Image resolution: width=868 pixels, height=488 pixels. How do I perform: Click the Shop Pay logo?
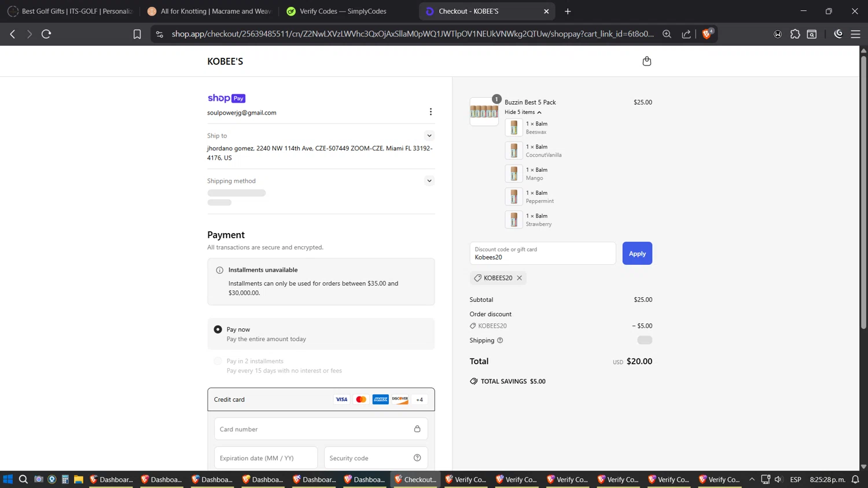[226, 98]
